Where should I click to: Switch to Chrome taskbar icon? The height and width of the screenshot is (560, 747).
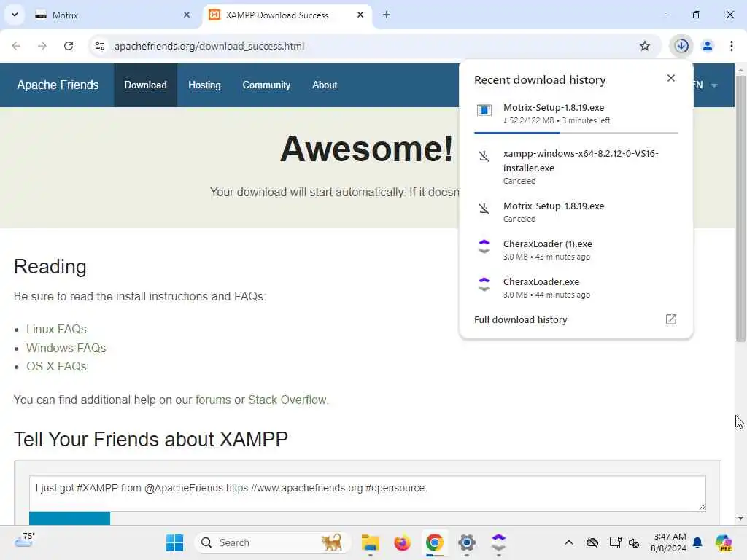click(x=434, y=542)
